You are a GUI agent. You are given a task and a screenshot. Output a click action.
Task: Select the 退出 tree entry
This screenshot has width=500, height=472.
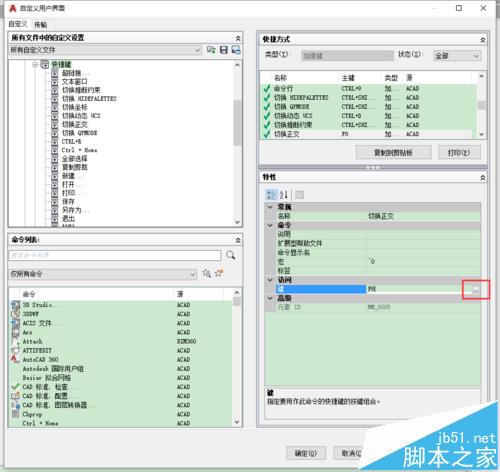[68, 219]
